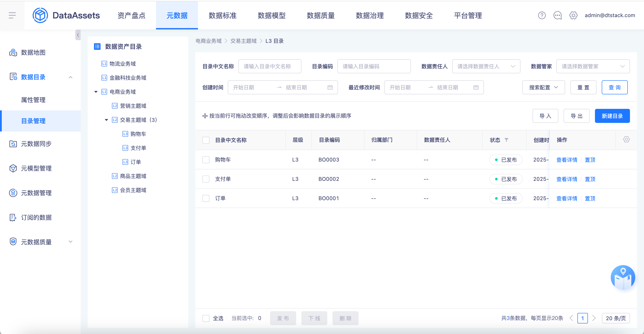Open the 20 条/页 page size selector
Screen dimensions: 644x334
tap(616, 318)
